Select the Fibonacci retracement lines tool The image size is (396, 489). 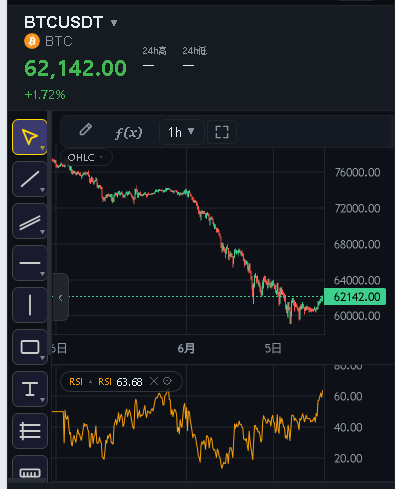[x=30, y=431]
